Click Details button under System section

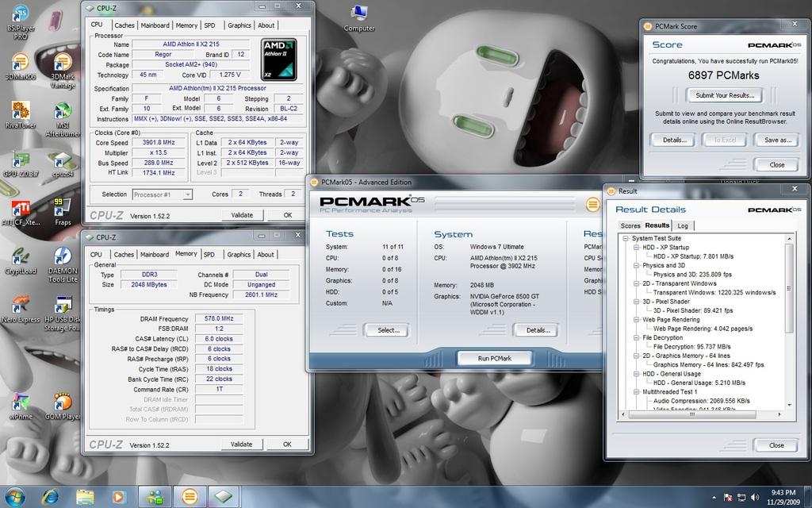(538, 330)
